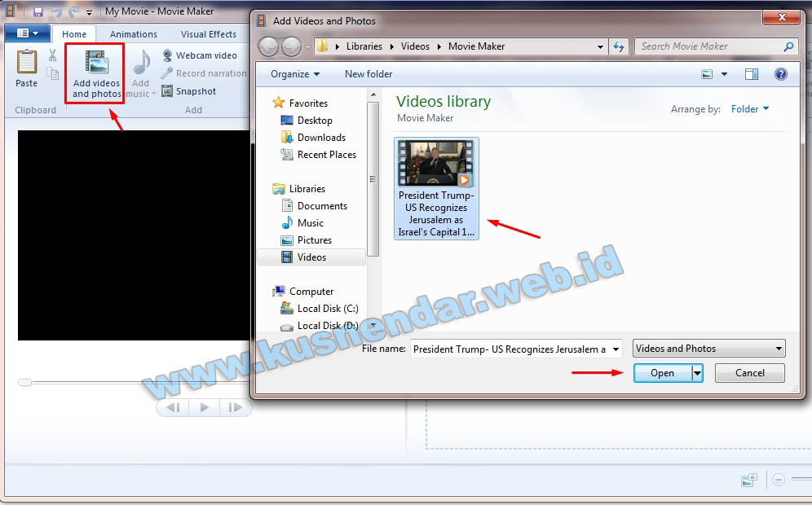
Task: Click the Open button split arrow
Action: 698,373
